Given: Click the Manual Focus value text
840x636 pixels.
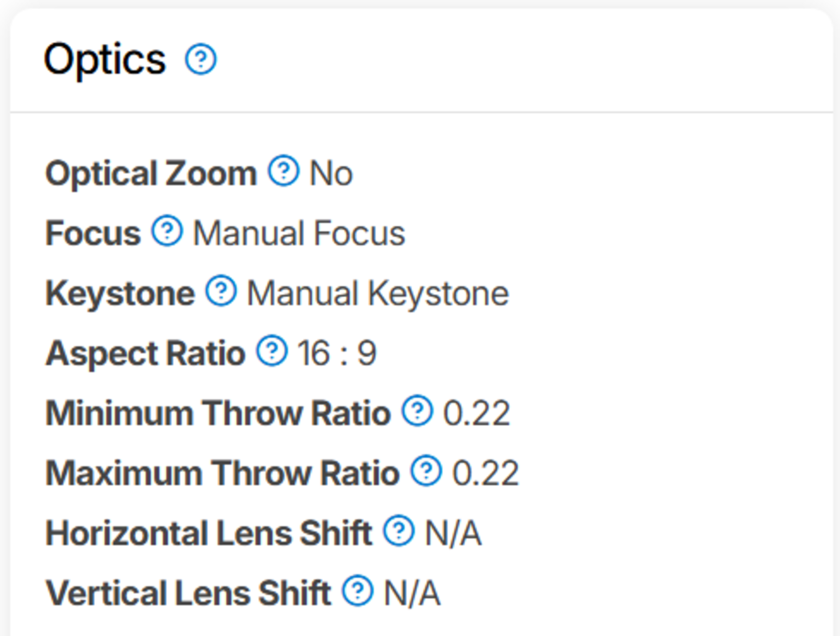Looking at the screenshot, I should pos(299,233).
